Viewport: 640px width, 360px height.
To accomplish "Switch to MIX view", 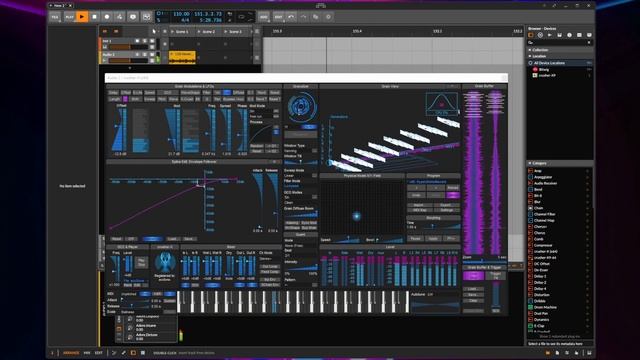I will [87, 353].
